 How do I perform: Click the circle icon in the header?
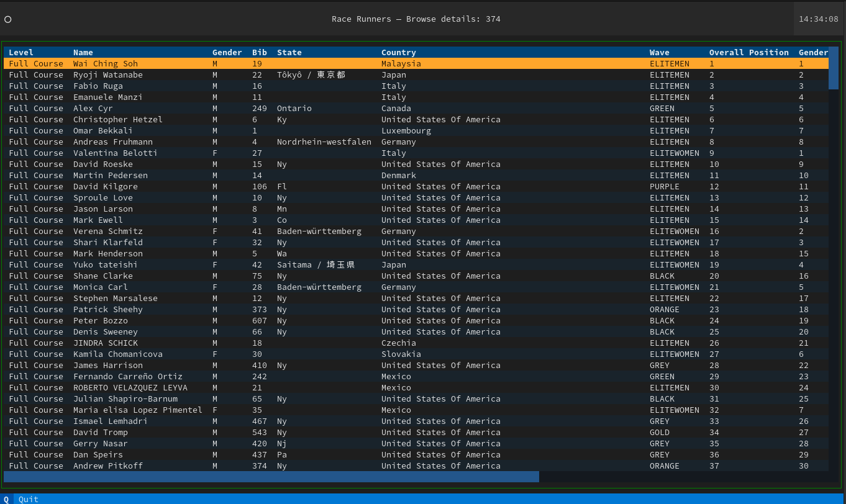[8, 19]
